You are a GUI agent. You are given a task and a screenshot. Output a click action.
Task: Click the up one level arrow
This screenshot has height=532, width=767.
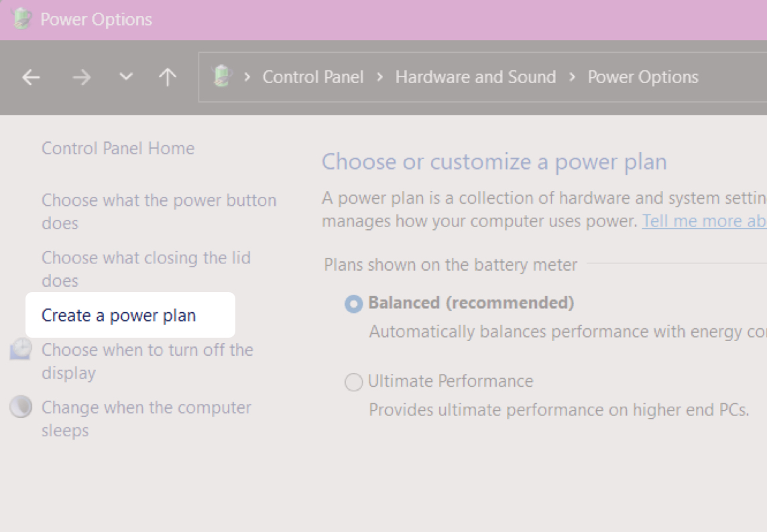[x=167, y=77]
